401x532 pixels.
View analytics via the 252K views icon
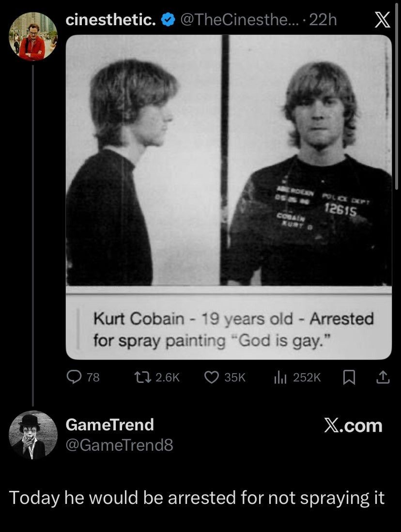[280, 377]
